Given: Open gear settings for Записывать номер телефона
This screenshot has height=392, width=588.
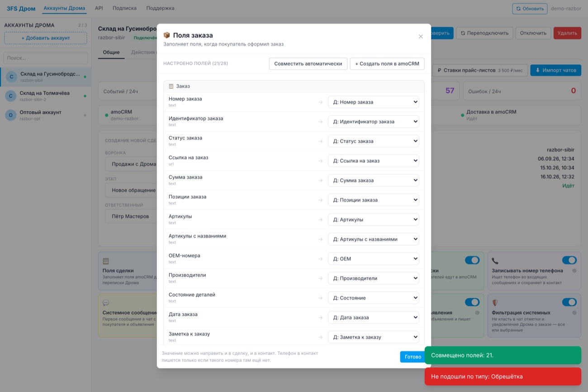Looking at the screenshot, I should tap(574, 271).
